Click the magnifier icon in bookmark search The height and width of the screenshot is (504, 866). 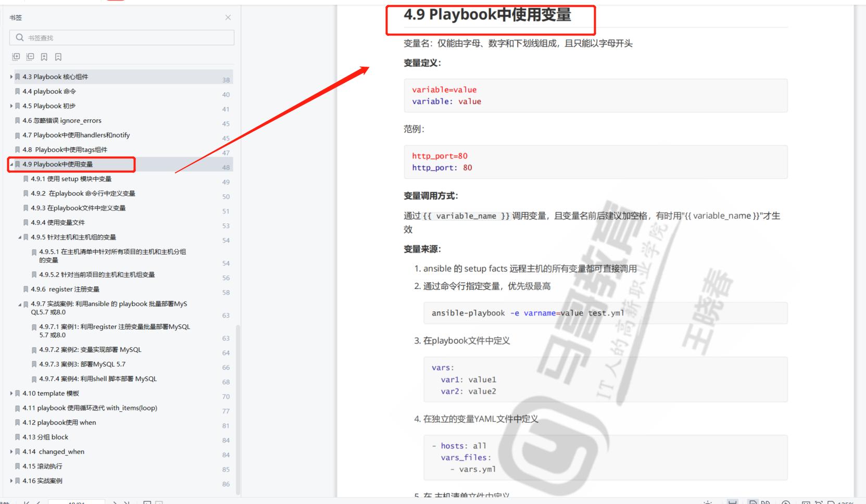click(20, 37)
